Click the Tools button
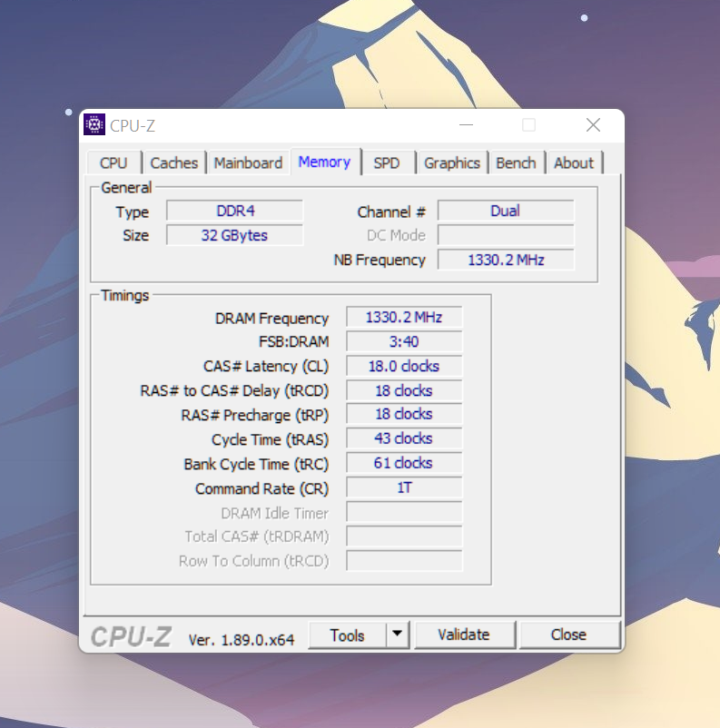This screenshot has height=728, width=720. [x=347, y=635]
